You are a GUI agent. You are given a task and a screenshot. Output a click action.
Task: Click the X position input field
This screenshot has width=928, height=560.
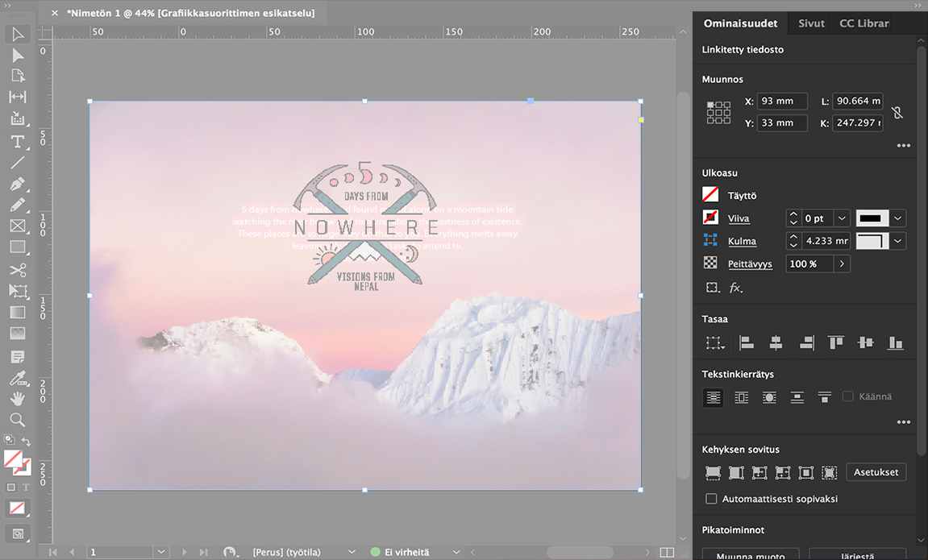coord(781,102)
